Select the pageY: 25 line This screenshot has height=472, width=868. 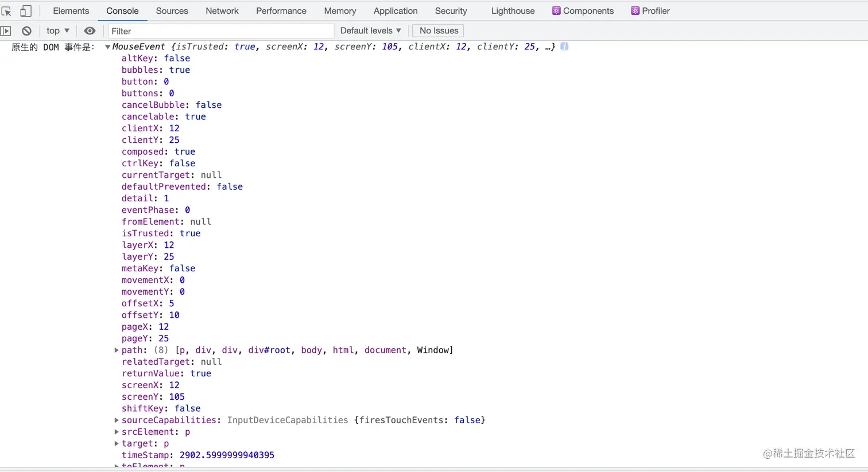pyautogui.click(x=145, y=338)
